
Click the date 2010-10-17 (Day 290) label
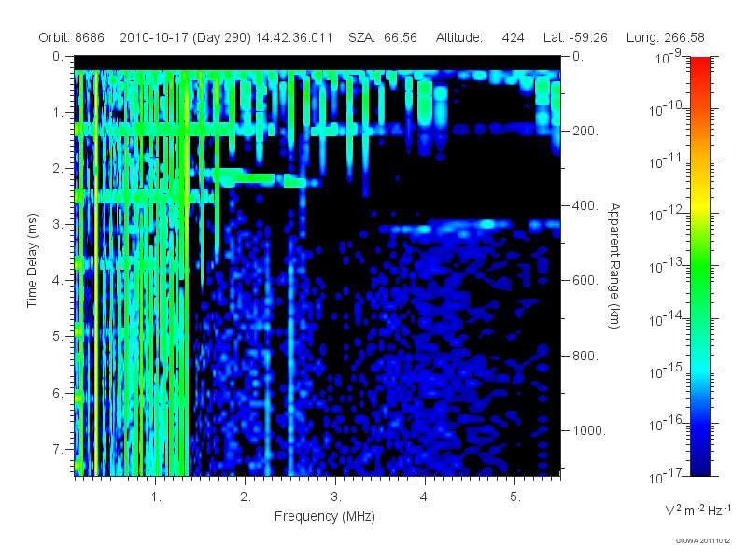185,37
